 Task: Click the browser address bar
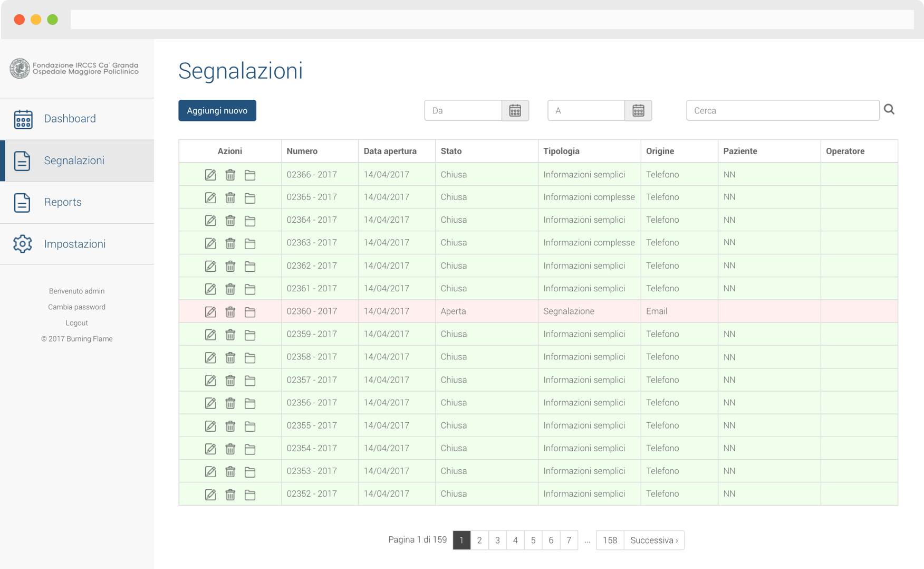492,20
